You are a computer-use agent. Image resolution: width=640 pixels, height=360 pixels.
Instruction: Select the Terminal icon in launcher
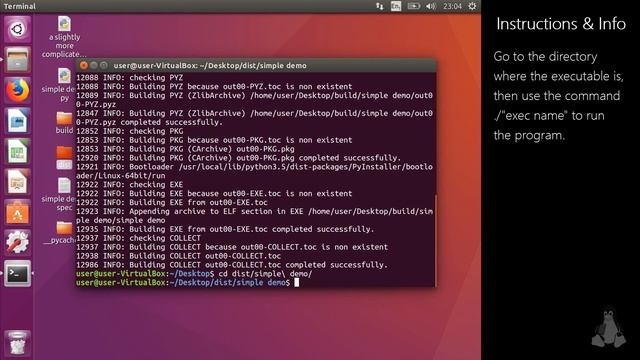click(17, 273)
